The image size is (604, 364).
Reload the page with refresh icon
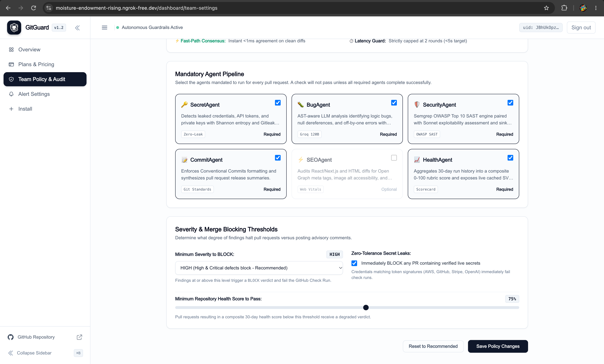click(34, 8)
